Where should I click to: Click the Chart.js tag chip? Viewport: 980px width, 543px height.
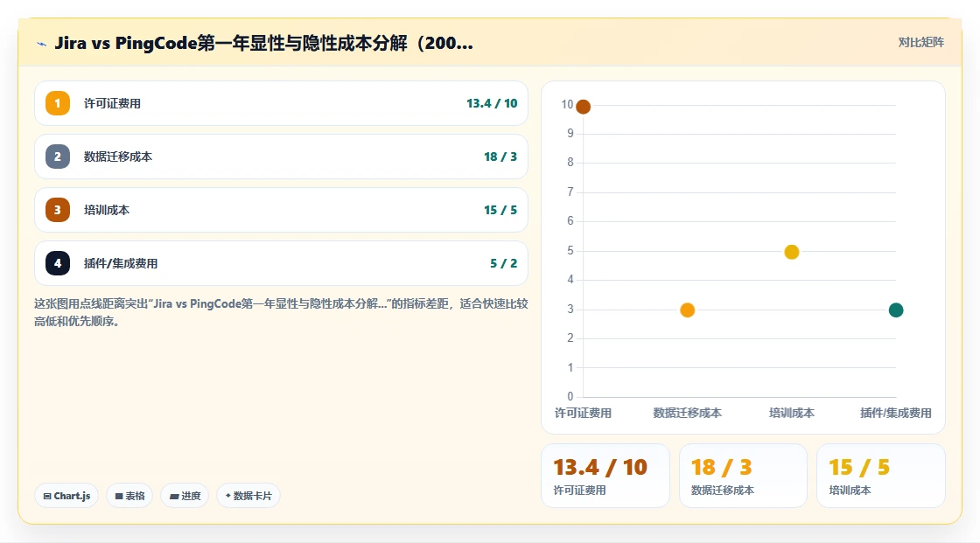click(x=66, y=496)
